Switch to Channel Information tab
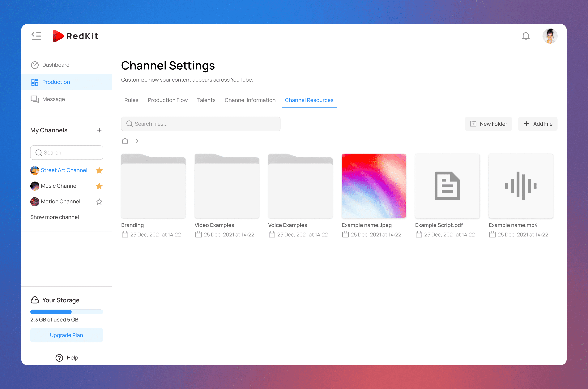 point(250,100)
